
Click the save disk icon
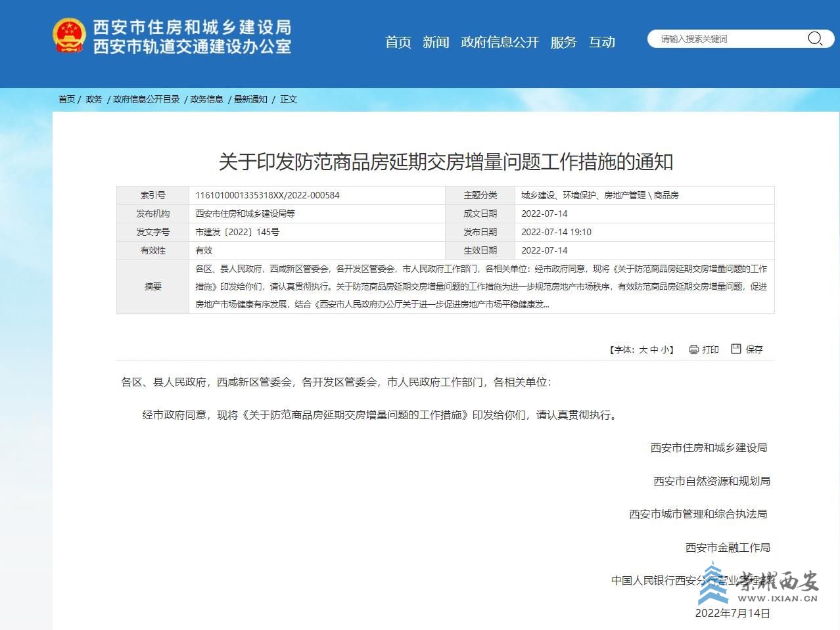coord(736,349)
